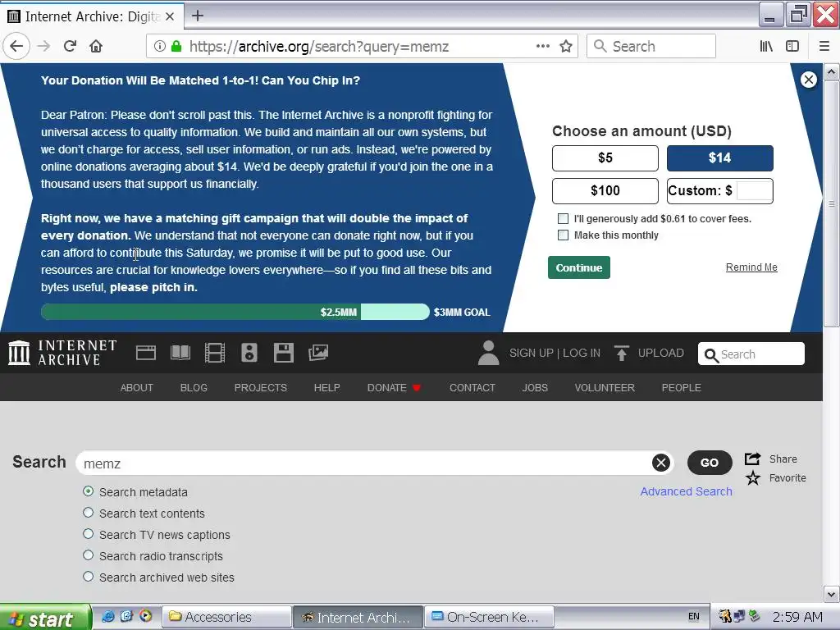This screenshot has width=840, height=630.
Task: Clear the memz search query
Action: (x=661, y=463)
